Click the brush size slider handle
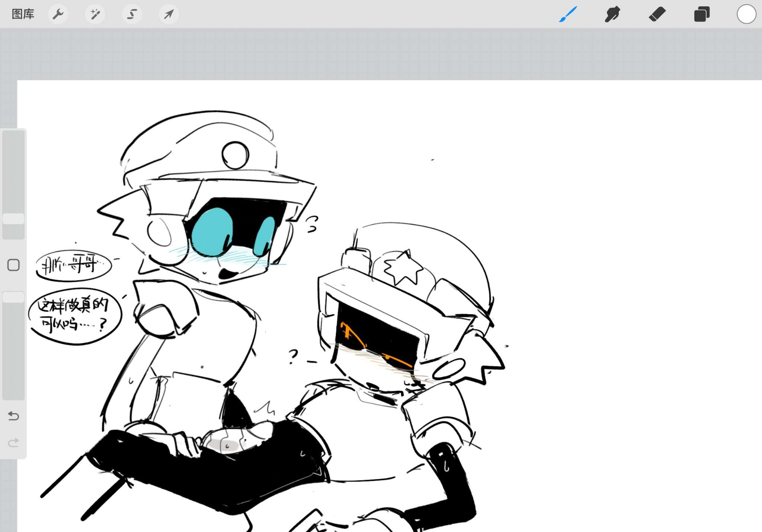 coord(13,219)
